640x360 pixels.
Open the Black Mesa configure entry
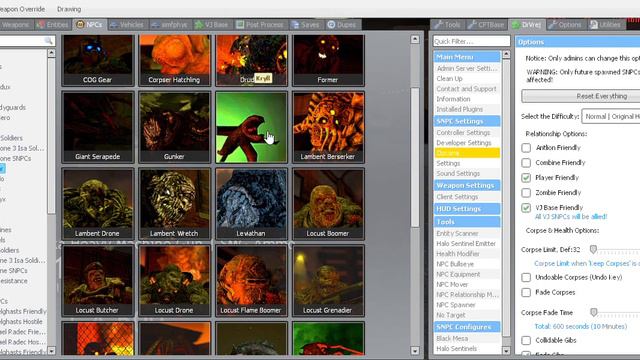pos(467,338)
